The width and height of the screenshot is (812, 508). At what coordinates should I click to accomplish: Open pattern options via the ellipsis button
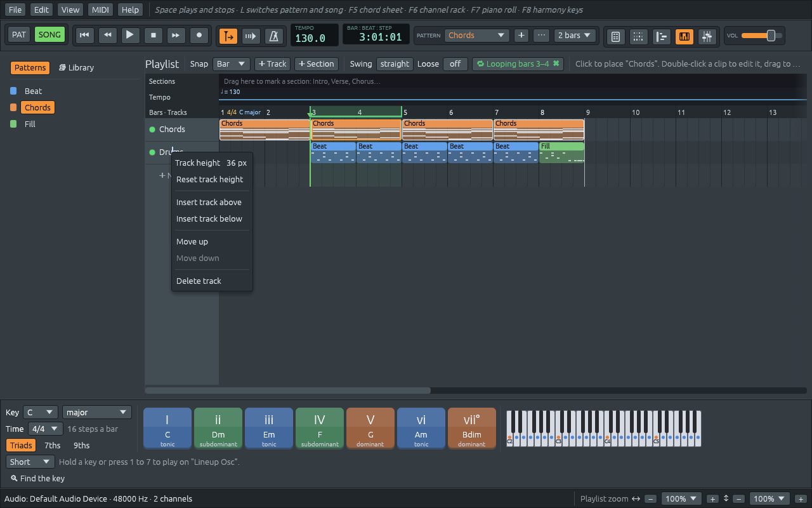[541, 36]
